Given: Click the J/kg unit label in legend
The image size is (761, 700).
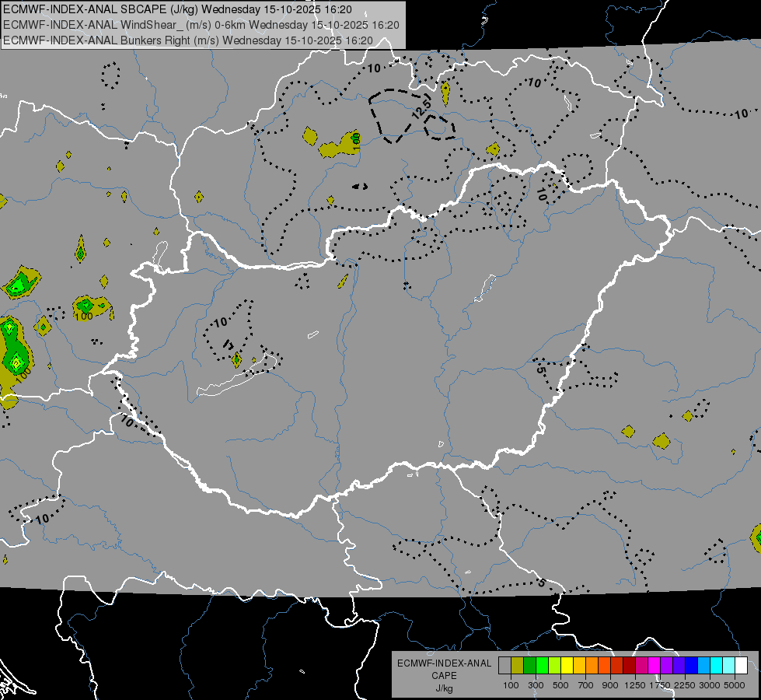Looking at the screenshot, I should 444,689.
